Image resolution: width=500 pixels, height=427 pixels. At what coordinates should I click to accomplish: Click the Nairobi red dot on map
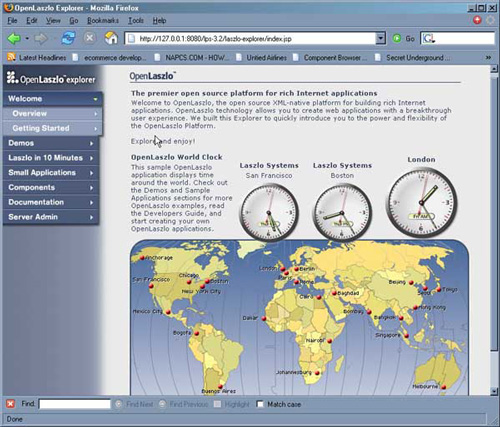329,341
